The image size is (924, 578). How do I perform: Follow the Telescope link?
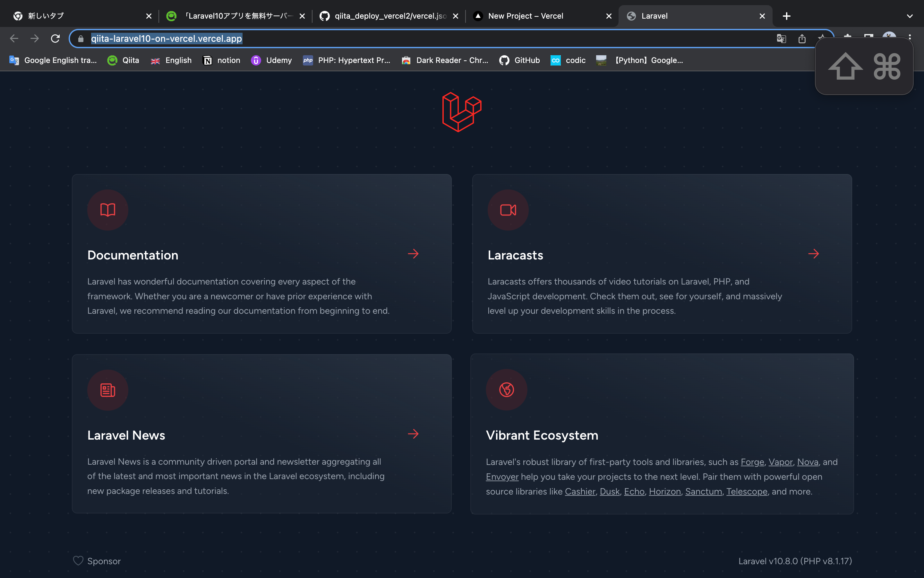click(x=747, y=491)
